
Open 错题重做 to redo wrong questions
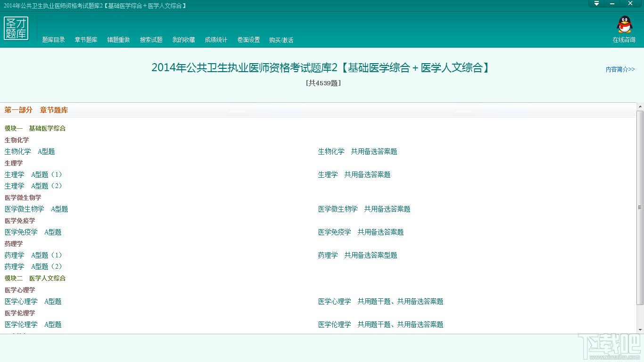(118, 40)
